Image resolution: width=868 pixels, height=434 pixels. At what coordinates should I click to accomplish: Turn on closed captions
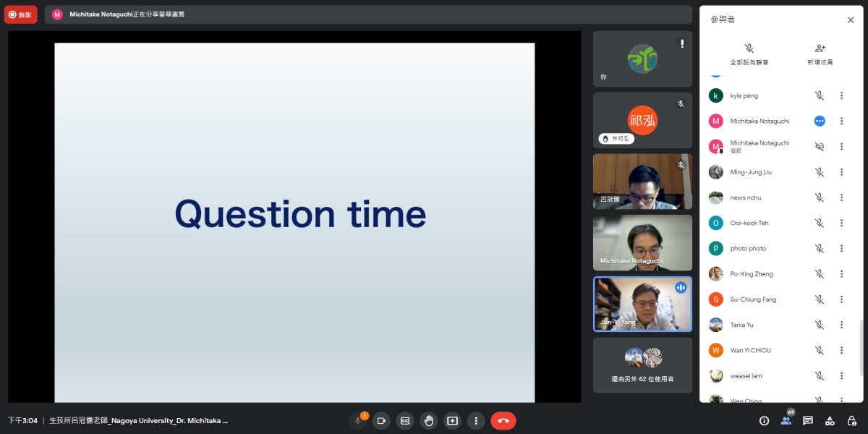pos(405,420)
